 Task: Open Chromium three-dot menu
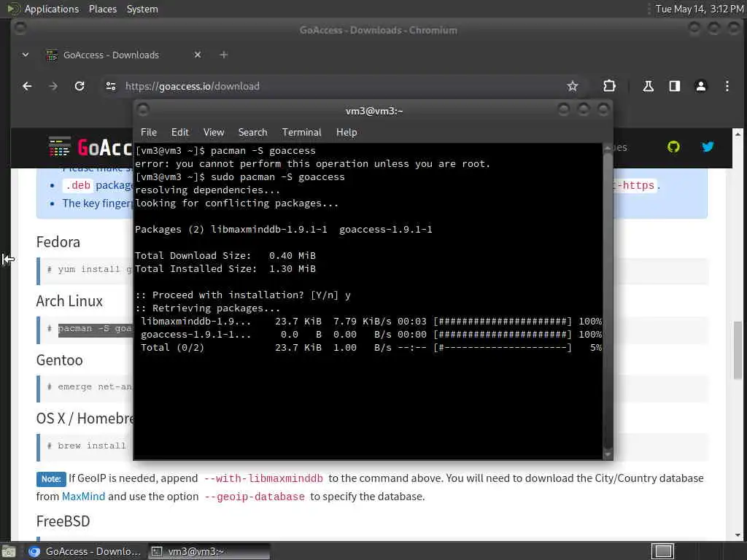click(727, 86)
